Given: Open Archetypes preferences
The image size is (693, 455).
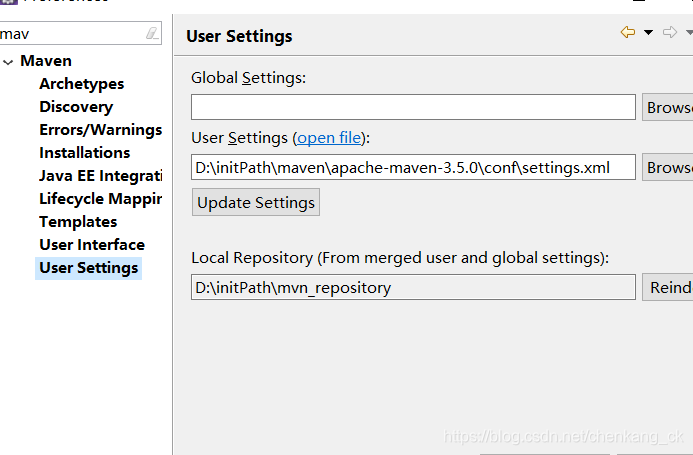Looking at the screenshot, I should [81, 84].
